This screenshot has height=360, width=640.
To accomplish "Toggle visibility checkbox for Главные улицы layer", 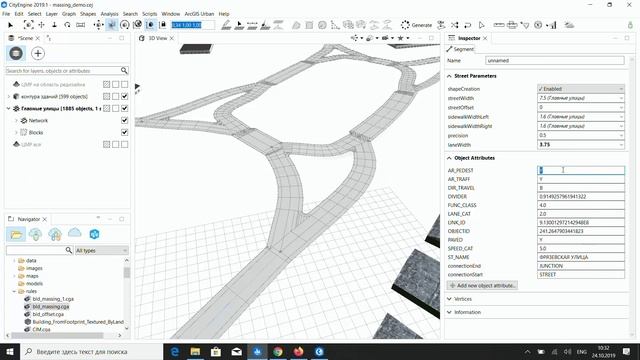I will pyautogui.click(x=124, y=108).
